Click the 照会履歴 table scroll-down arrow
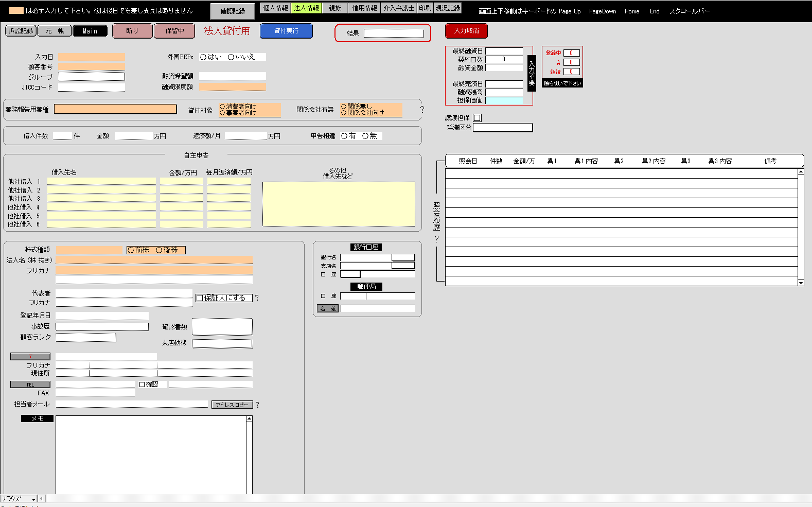 (x=801, y=283)
